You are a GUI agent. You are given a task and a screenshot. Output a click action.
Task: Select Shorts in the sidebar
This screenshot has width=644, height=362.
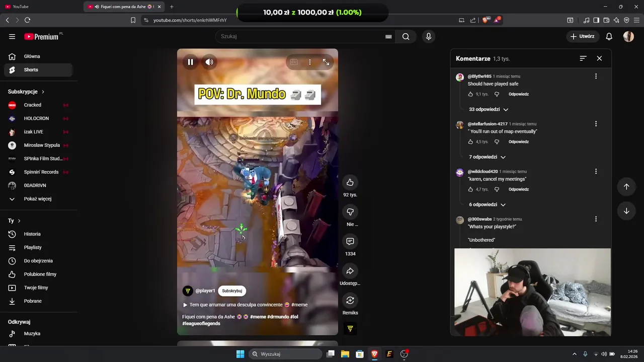coord(38,70)
